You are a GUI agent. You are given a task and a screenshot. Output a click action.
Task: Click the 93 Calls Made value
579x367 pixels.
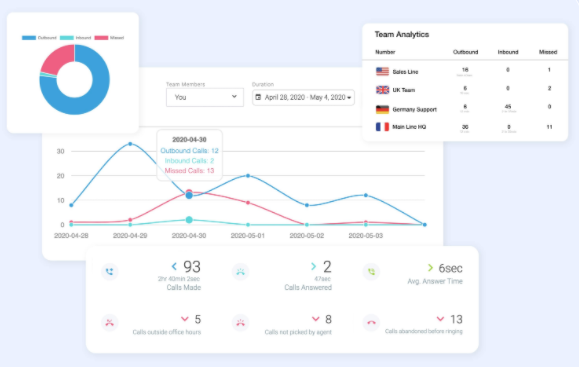point(192,267)
